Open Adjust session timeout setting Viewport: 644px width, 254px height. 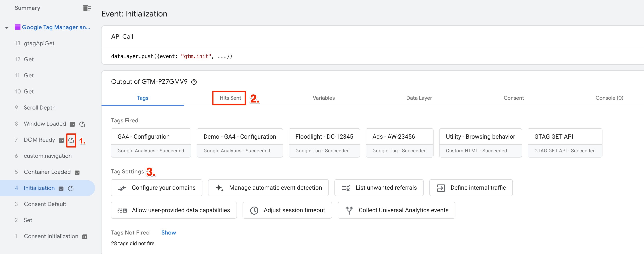pos(287,210)
